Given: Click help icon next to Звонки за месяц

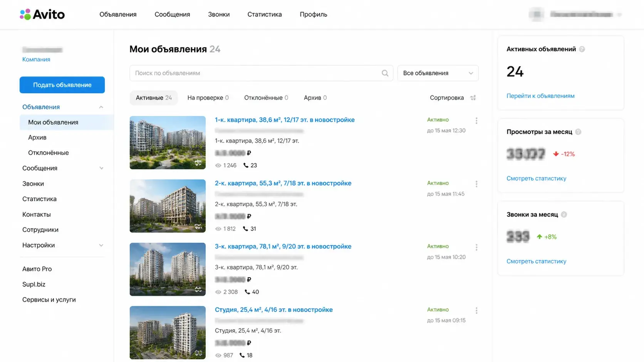Looking at the screenshot, I should [564, 215].
